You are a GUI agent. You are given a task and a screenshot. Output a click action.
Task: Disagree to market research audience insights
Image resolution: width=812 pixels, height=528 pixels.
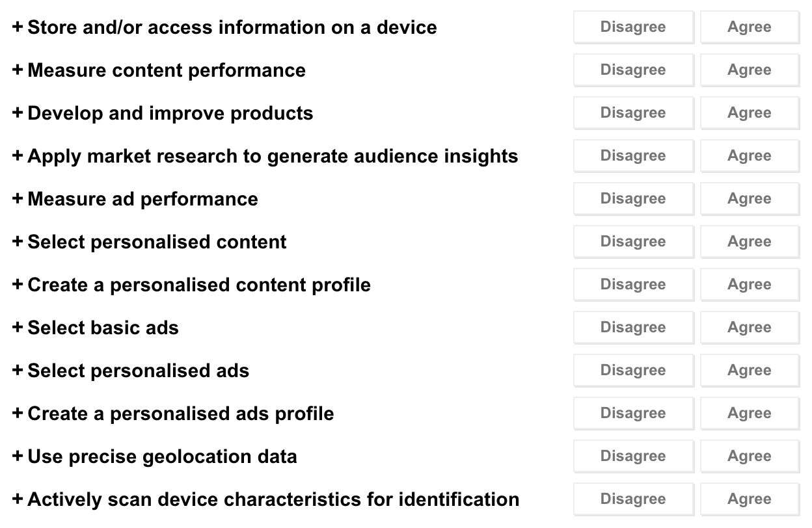click(633, 156)
